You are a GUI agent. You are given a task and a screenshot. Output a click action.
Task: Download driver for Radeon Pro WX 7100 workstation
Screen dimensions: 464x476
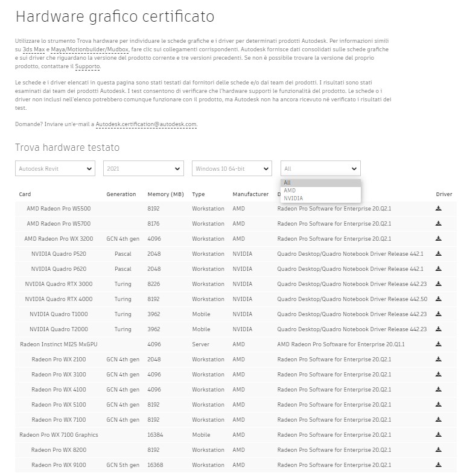[x=438, y=419]
